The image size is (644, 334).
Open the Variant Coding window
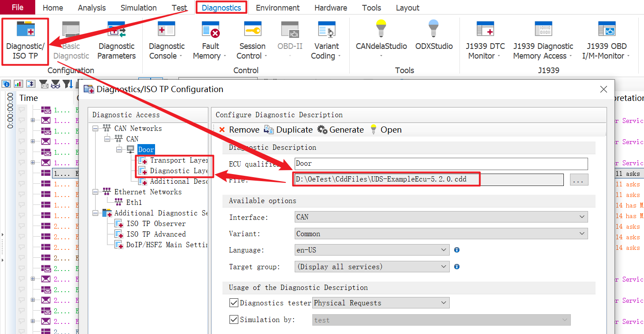(x=326, y=41)
